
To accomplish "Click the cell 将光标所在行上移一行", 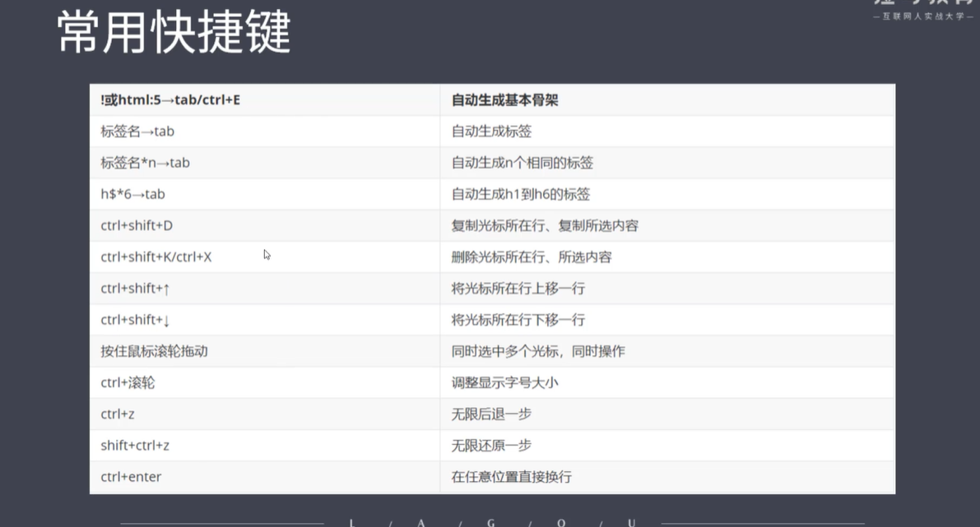I will click(x=667, y=289).
